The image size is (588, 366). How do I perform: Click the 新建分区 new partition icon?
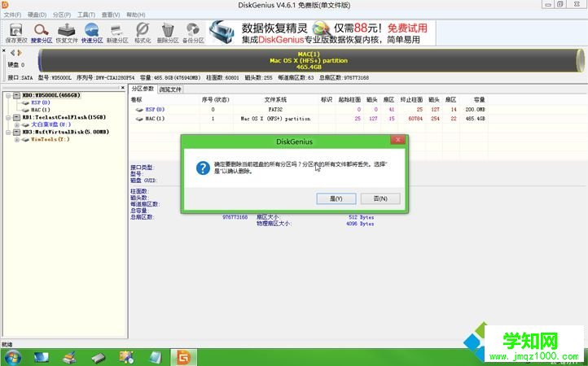pos(117,33)
